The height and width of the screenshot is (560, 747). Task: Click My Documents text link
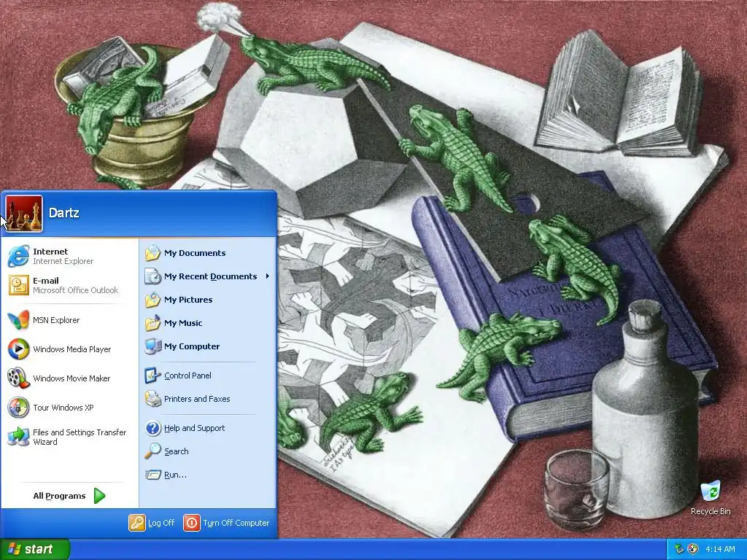click(x=195, y=253)
